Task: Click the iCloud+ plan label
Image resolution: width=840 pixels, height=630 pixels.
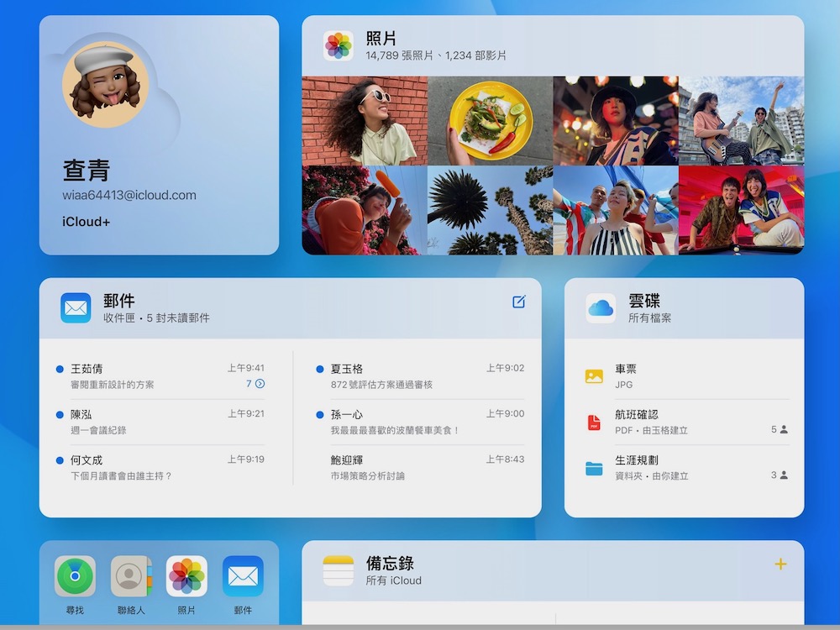Action: (87, 221)
